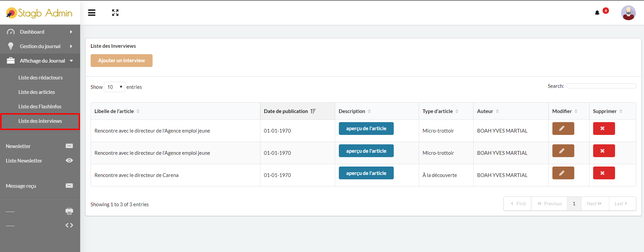Click the Dashboard speedometer icon
Screen dimensions: 644x252
11,32
